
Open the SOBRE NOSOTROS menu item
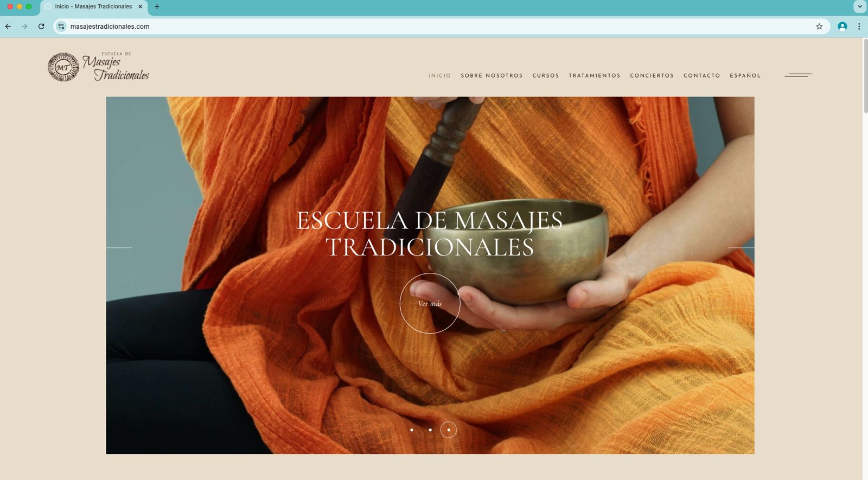click(492, 76)
